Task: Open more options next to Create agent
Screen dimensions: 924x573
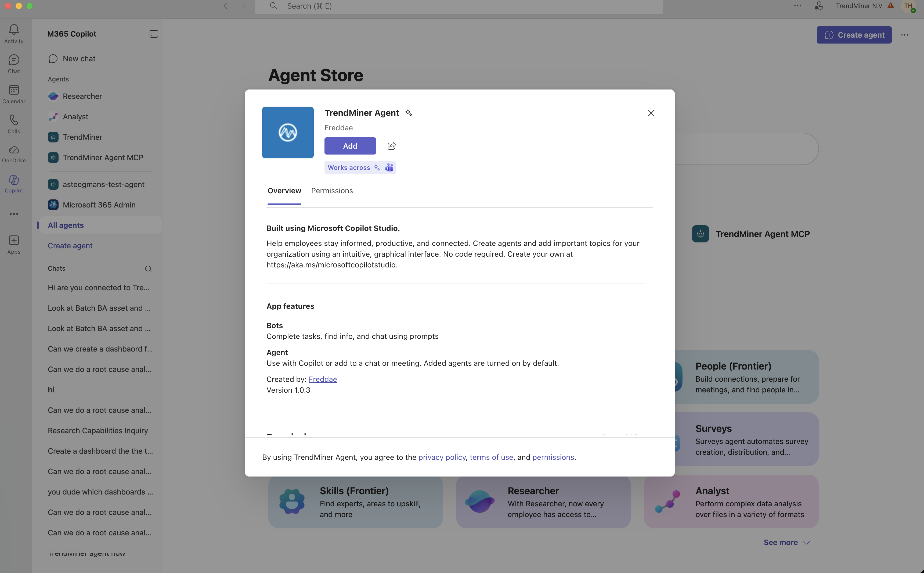Action: (905, 35)
